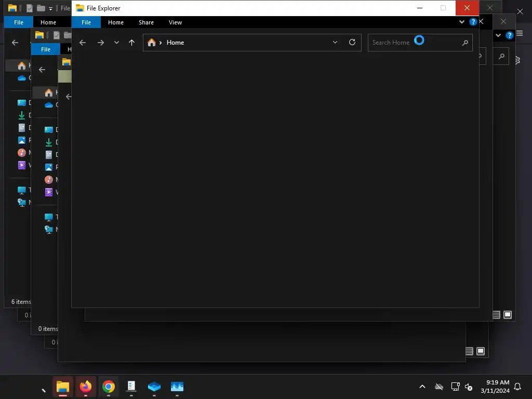Viewport: 532px width, 399px height.
Task: Go back in the front File Explorer window
Action: [83, 43]
